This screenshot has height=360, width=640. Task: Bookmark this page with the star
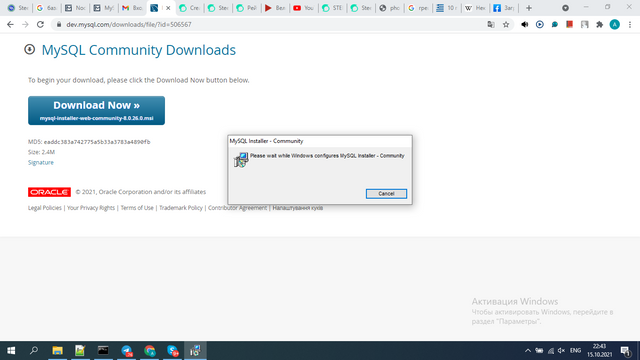(x=506, y=24)
